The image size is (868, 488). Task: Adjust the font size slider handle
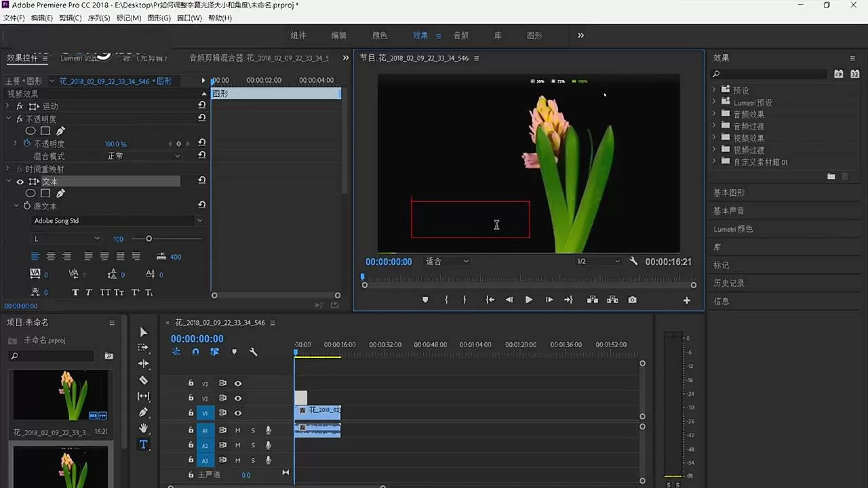(x=149, y=239)
